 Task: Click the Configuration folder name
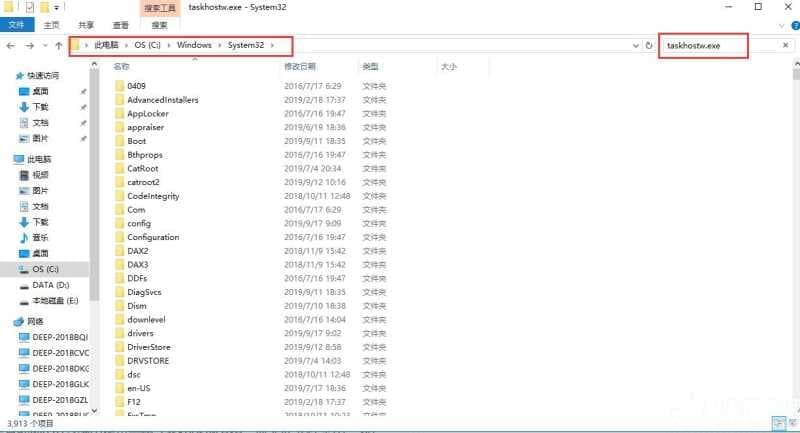pyautogui.click(x=153, y=237)
